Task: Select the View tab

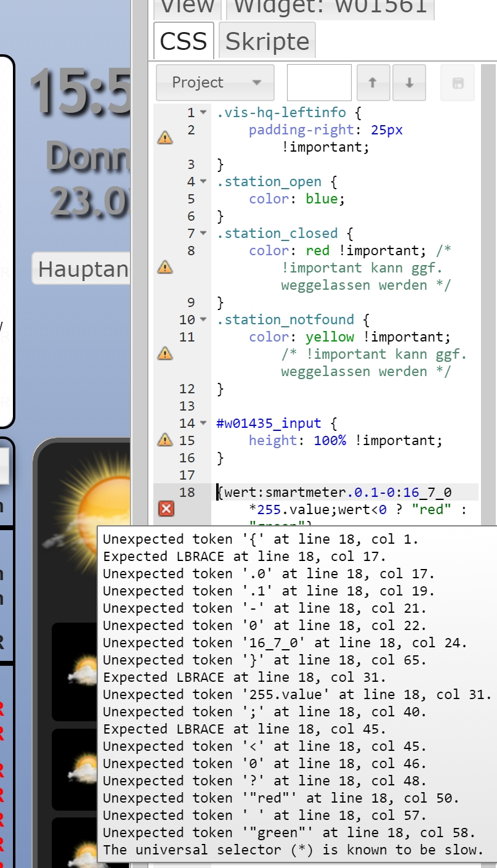Action: [187, 7]
